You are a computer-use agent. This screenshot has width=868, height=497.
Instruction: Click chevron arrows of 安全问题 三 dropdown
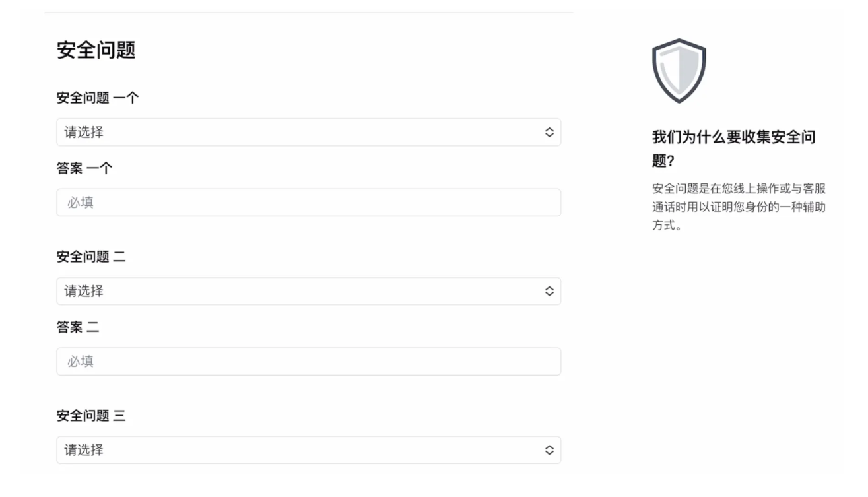(549, 450)
